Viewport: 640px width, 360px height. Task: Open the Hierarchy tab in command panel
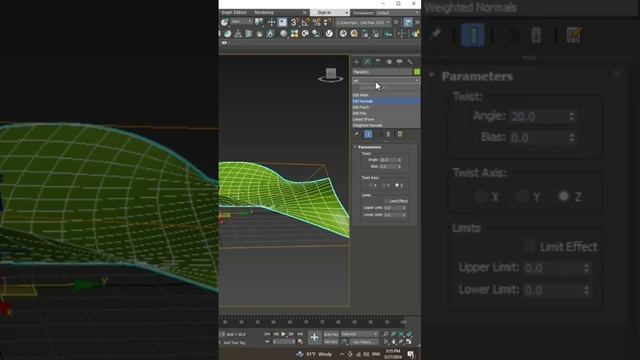click(x=378, y=62)
